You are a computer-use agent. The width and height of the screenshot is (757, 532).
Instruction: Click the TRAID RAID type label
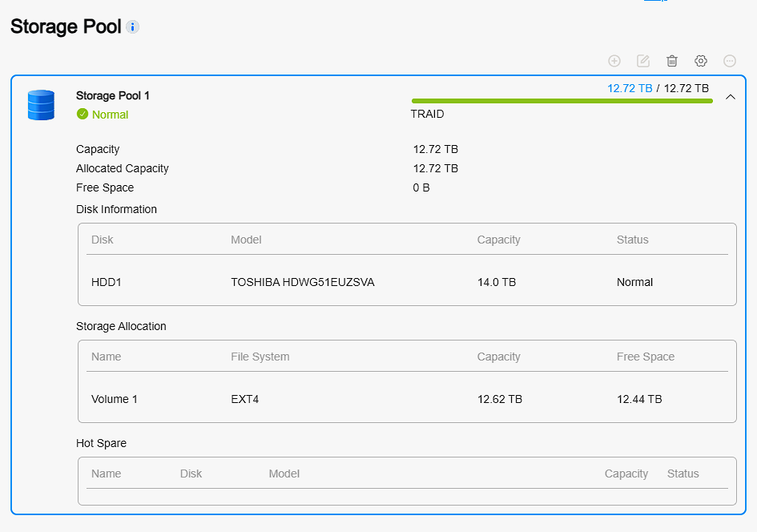(x=427, y=114)
